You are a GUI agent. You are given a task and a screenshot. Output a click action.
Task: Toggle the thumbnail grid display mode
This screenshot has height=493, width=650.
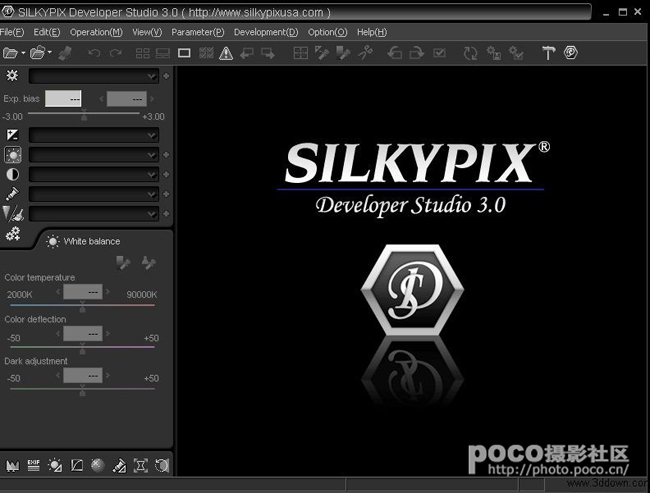[141, 53]
